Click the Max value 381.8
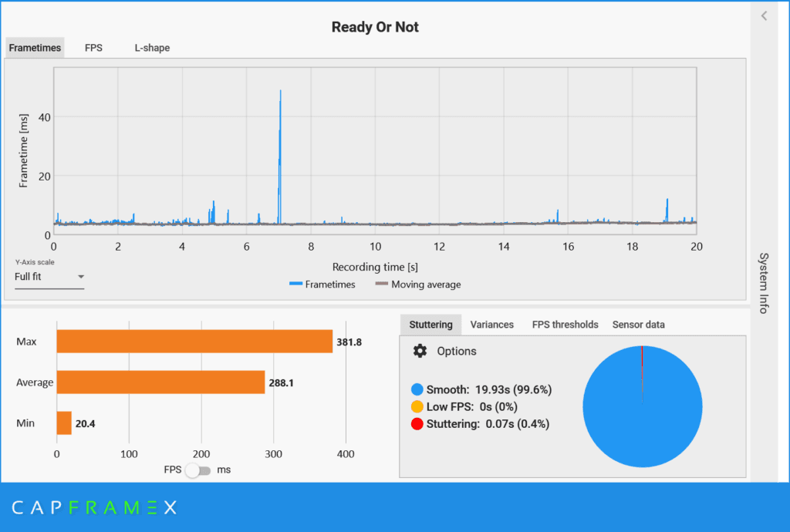The image size is (790, 532). coord(349,342)
